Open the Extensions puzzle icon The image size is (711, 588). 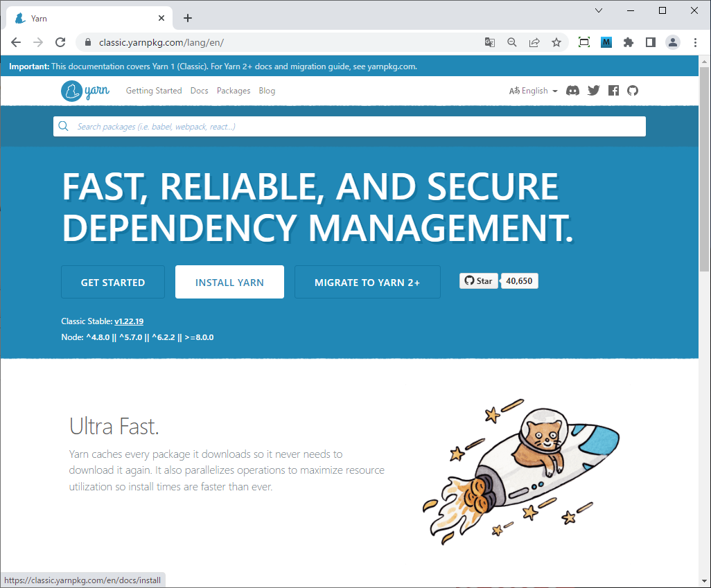pos(629,43)
